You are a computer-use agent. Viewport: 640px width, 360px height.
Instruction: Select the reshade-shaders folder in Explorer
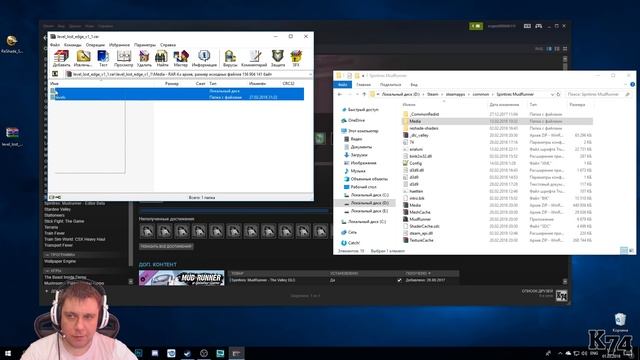pyautogui.click(x=424, y=128)
